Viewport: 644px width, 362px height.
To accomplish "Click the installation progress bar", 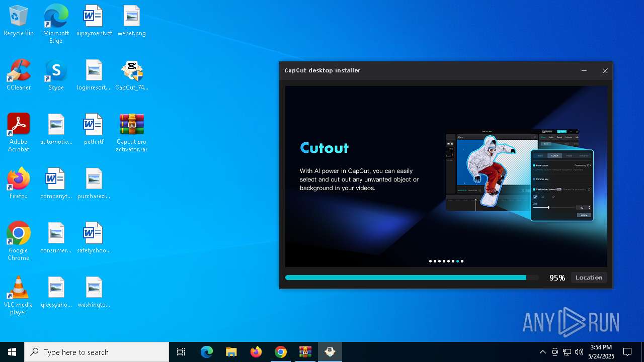I will tap(412, 278).
